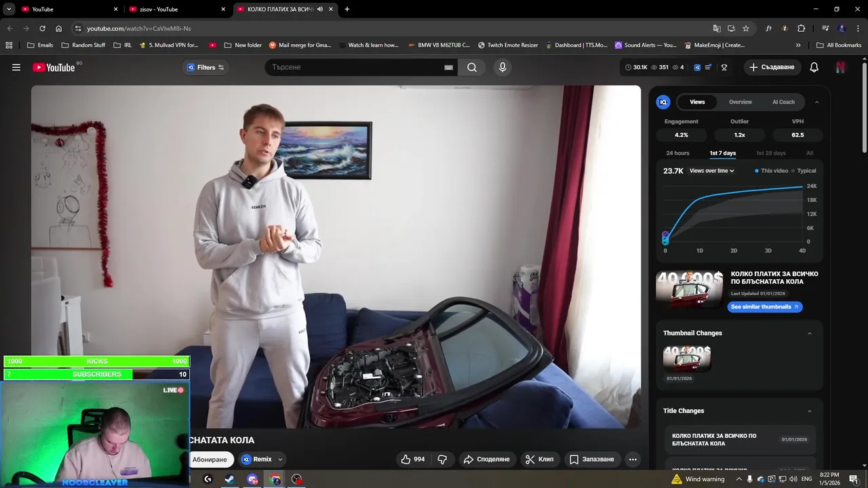Screen dimensions: 868x488
Task: Click the video player frame
Action: (336, 256)
